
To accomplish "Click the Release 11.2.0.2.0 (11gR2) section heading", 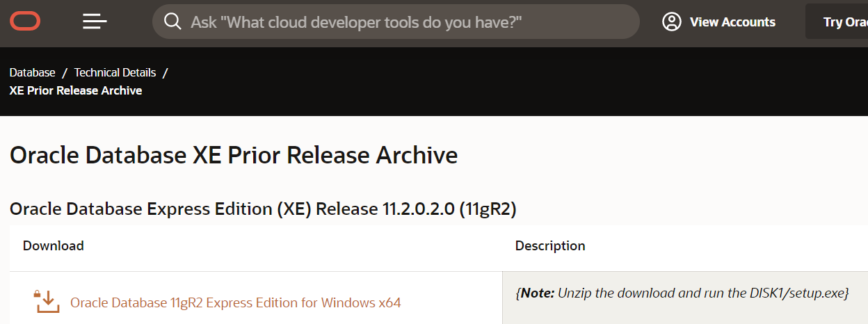I will [x=263, y=209].
